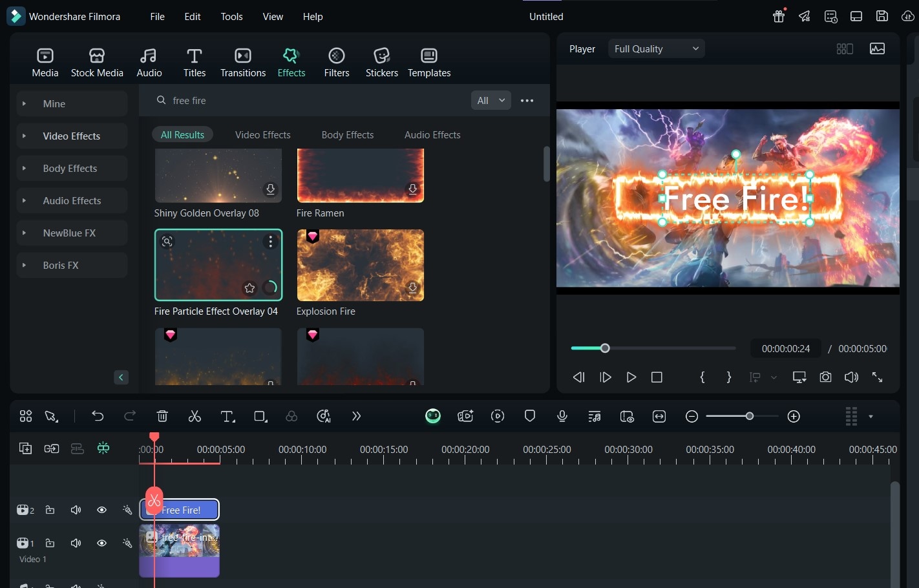This screenshot has height=588, width=919.
Task: Expand the Boris FX category
Action: tap(72, 265)
